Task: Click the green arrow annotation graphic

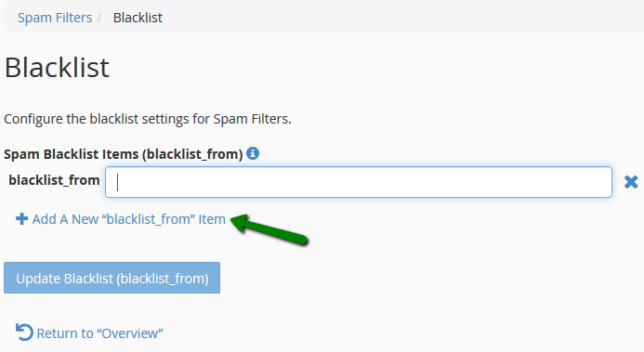Action: click(269, 230)
